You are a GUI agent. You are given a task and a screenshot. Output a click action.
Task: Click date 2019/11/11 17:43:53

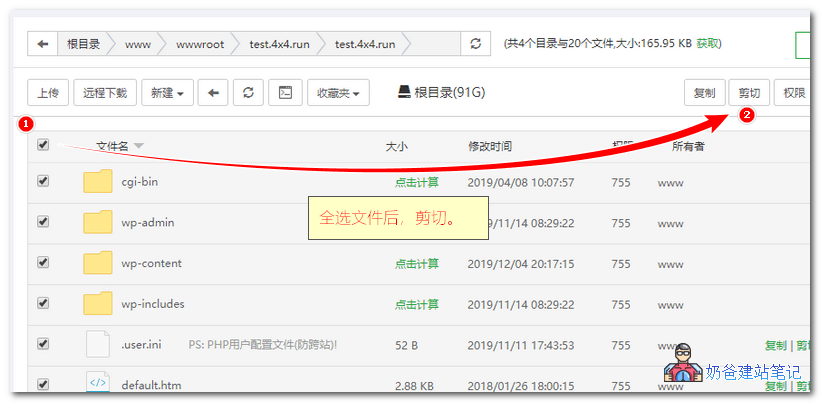pos(520,345)
